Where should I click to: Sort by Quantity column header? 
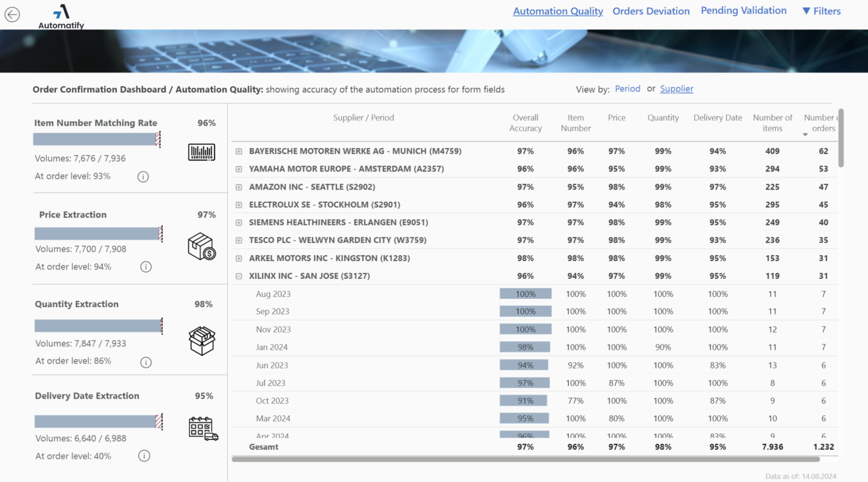tap(663, 117)
